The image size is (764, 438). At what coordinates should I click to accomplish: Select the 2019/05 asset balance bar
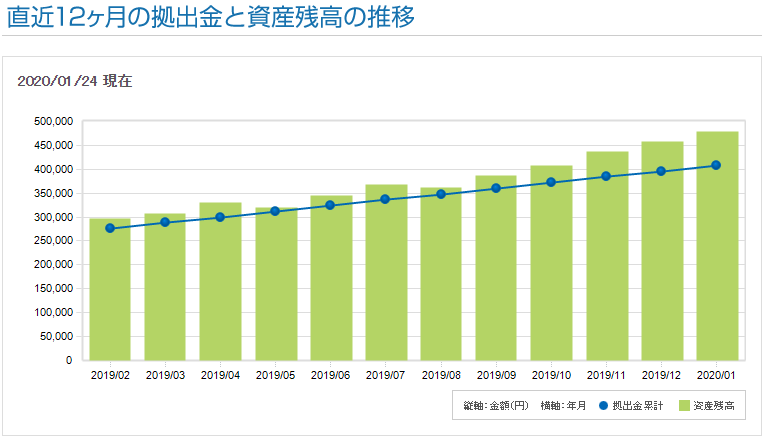pos(276,284)
